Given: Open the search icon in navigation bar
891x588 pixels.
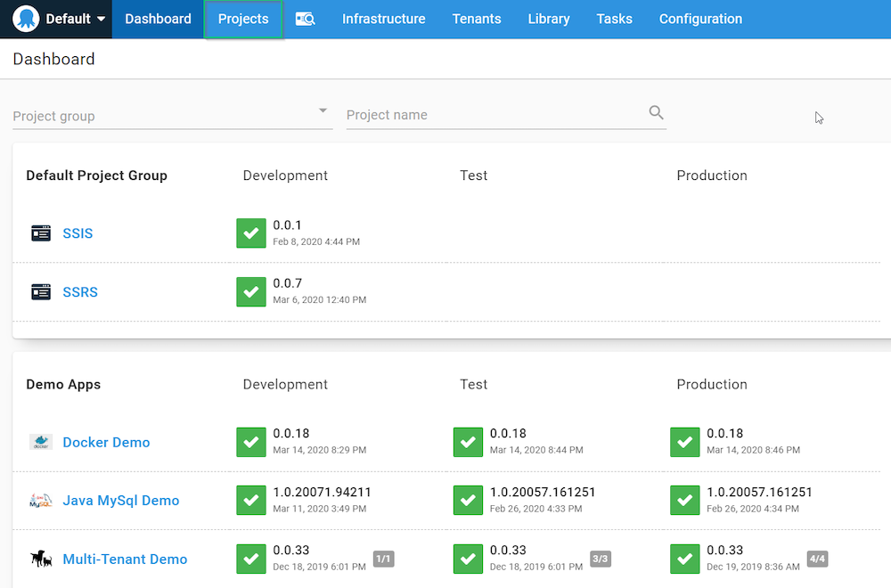Looking at the screenshot, I should coord(305,19).
